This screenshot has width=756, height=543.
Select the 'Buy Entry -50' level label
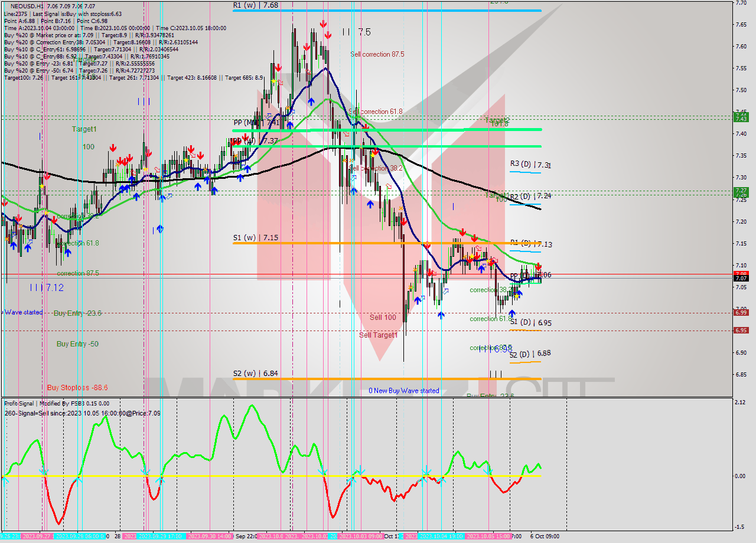pos(77,344)
